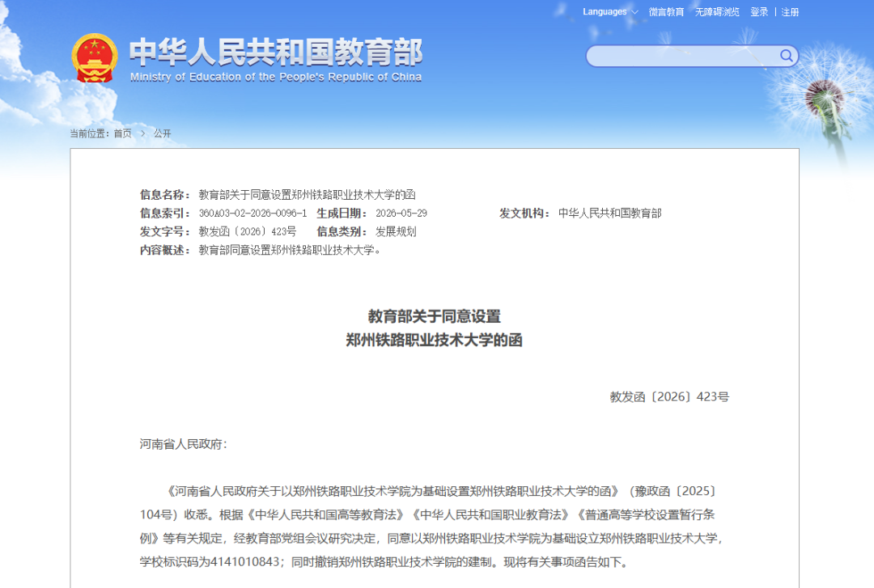Click the index number 360A03-02-2026-0096-1
Viewport: 874px width, 588px height.
coord(252,213)
